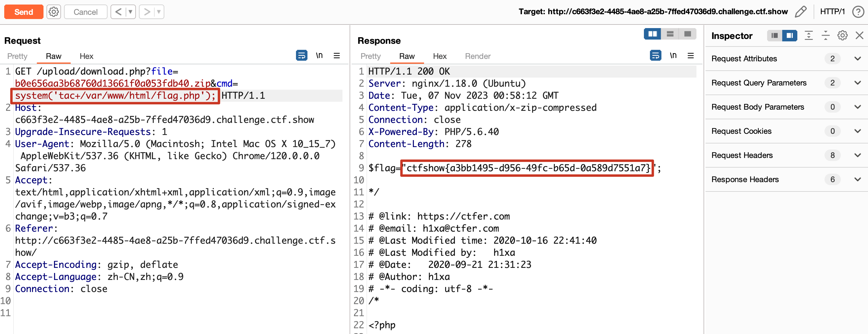Click the b0e656aa...zip file parameter value

point(113,84)
